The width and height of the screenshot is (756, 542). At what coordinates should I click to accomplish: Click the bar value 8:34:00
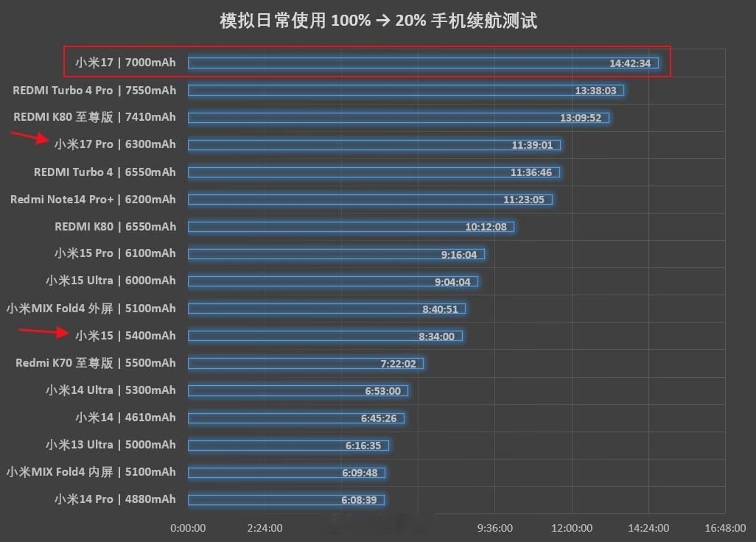(x=436, y=337)
